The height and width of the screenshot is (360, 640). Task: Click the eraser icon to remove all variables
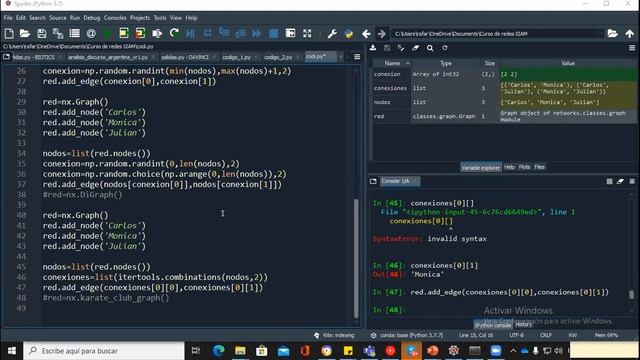coord(416,48)
